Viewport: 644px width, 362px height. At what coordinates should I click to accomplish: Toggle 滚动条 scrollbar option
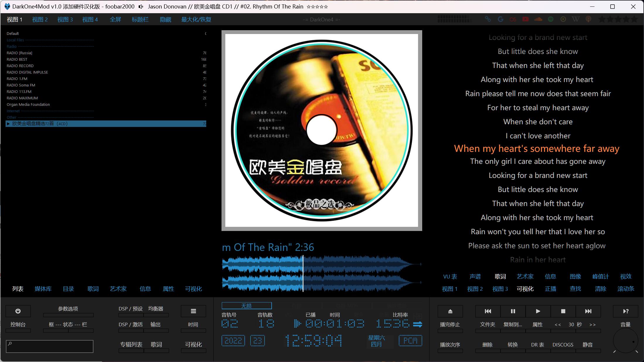(x=626, y=289)
